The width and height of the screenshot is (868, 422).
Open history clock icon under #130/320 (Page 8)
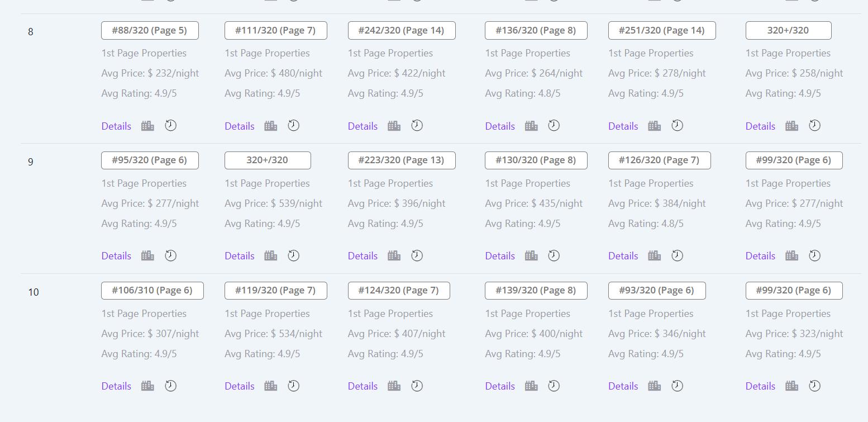click(554, 256)
